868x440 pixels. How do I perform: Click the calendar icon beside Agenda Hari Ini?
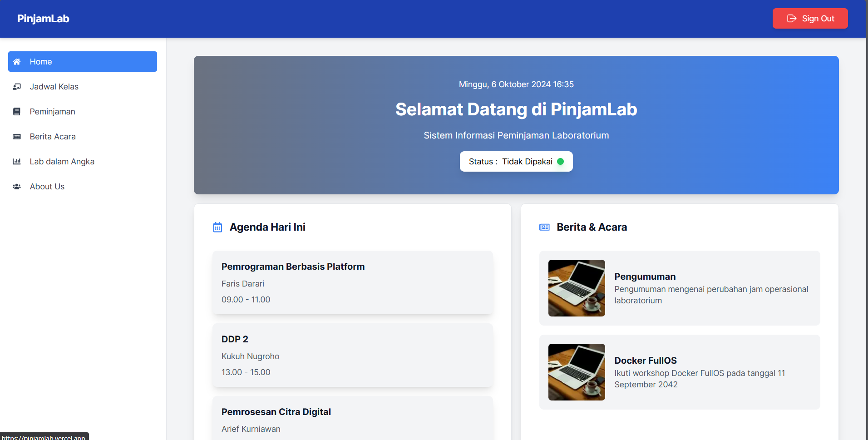pyautogui.click(x=217, y=227)
